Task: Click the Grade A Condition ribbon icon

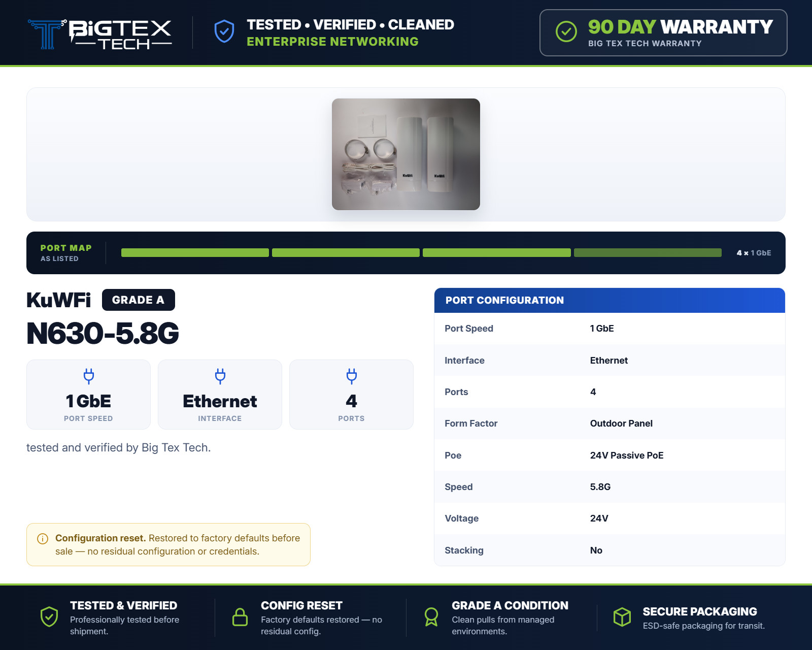Action: coord(431,617)
